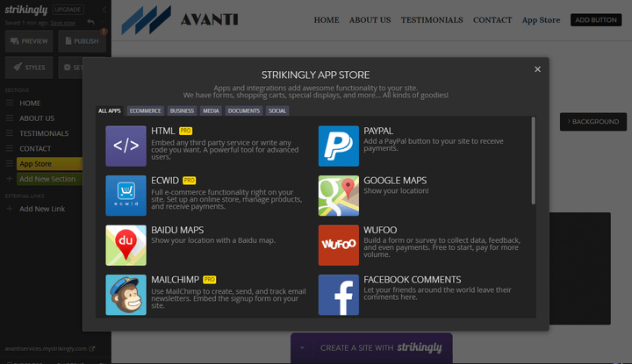Click the Strikingly logo in sidebar

coord(26,10)
